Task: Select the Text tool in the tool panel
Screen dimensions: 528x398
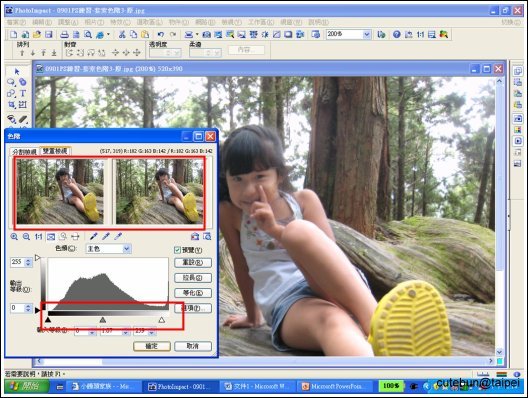Action: coord(23,93)
